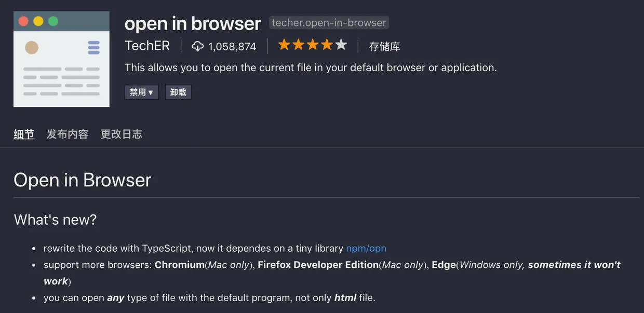
Task: Click the fourth orange rating star
Action: [327, 45]
